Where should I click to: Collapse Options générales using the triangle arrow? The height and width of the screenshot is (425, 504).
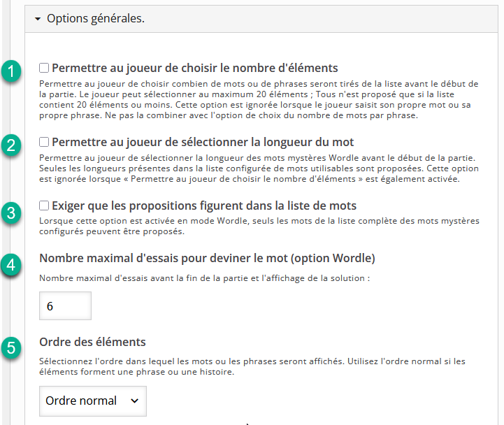[38, 19]
